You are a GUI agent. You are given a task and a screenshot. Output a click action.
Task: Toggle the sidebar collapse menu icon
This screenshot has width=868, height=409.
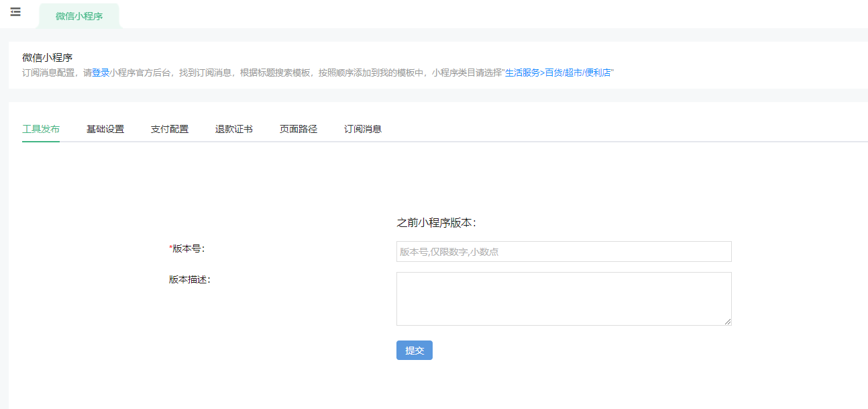(15, 12)
